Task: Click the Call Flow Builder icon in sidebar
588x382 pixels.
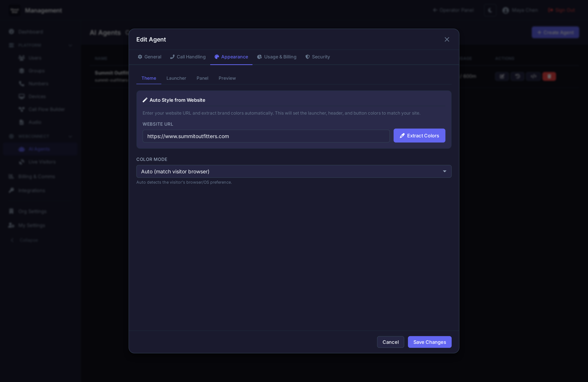Action: 22,109
